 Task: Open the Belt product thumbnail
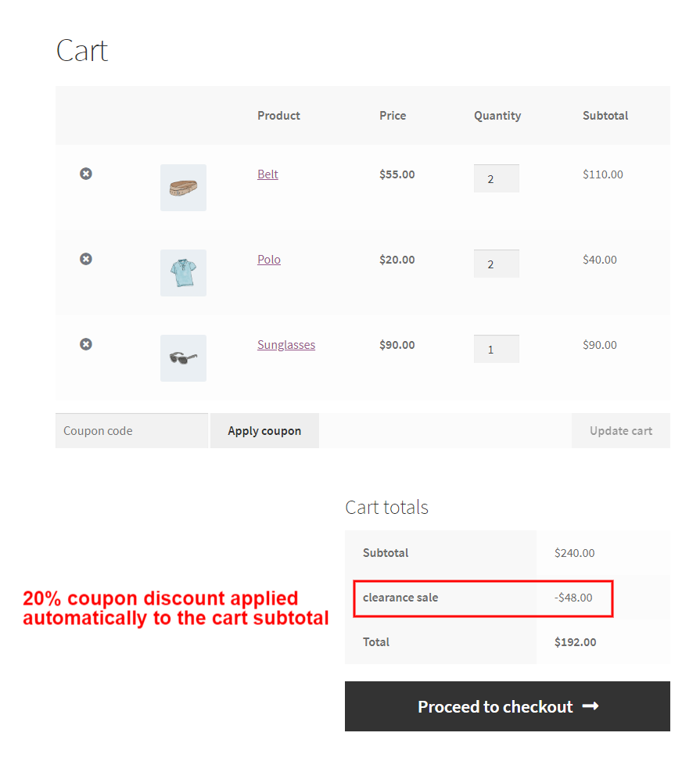coord(183,188)
